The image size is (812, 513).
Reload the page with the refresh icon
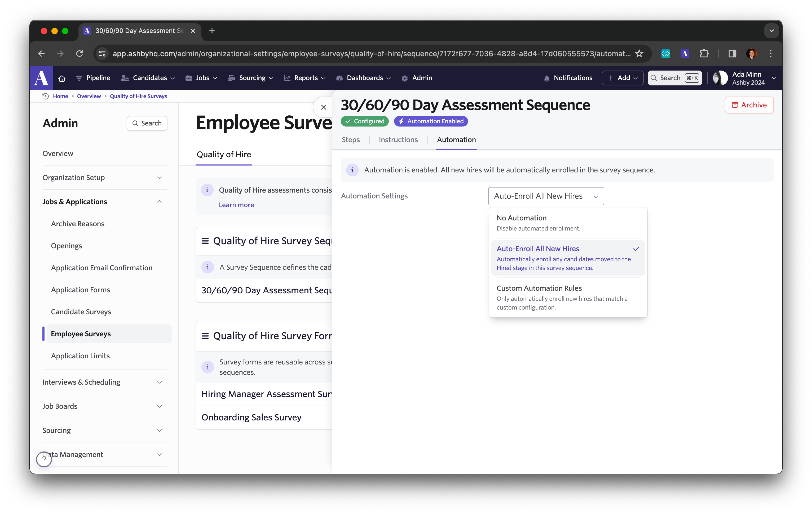coord(80,54)
